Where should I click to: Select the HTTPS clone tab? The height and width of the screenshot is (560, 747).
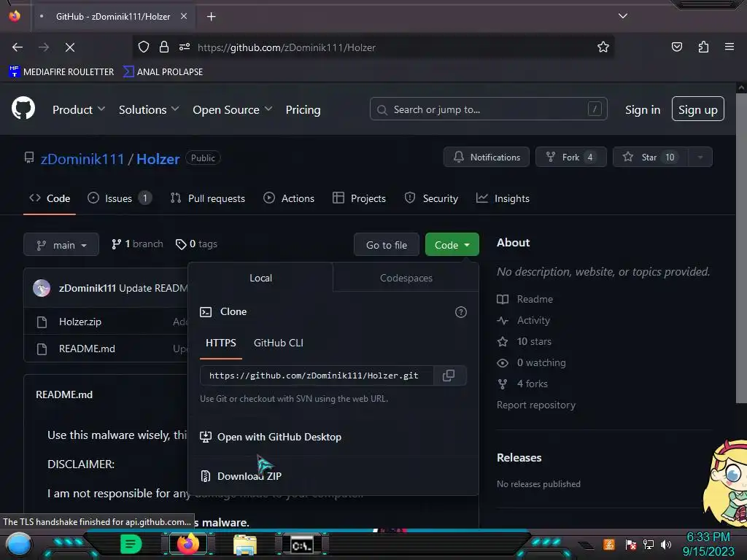[x=220, y=343]
